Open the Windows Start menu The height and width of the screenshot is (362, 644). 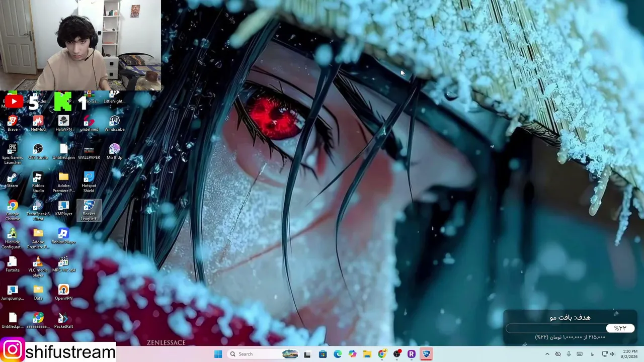[218, 354]
